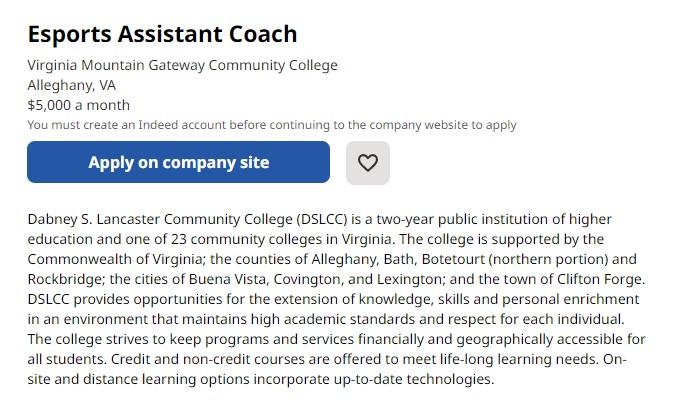Click the Indeed account requirement notice

click(x=272, y=125)
